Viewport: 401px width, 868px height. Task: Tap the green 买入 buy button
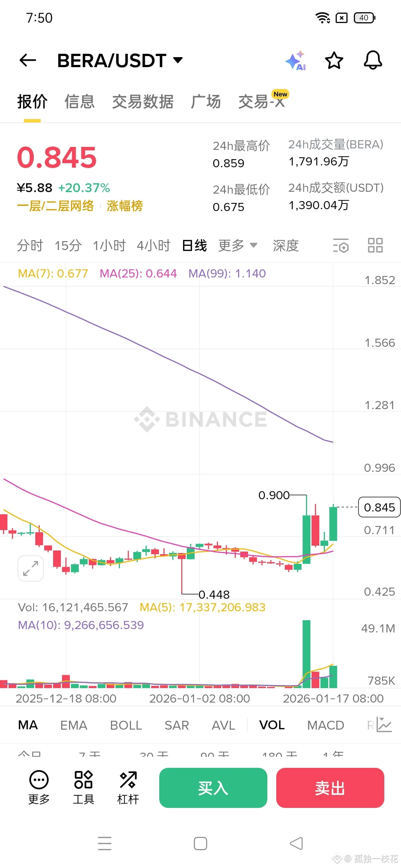pyautogui.click(x=213, y=788)
